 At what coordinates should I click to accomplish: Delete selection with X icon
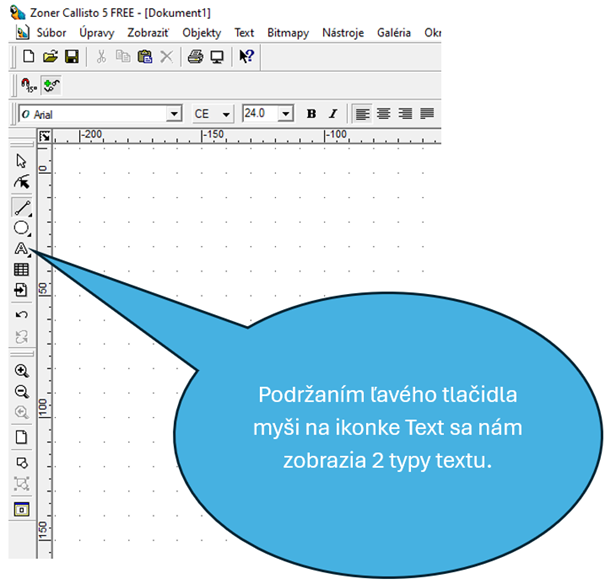(166, 57)
